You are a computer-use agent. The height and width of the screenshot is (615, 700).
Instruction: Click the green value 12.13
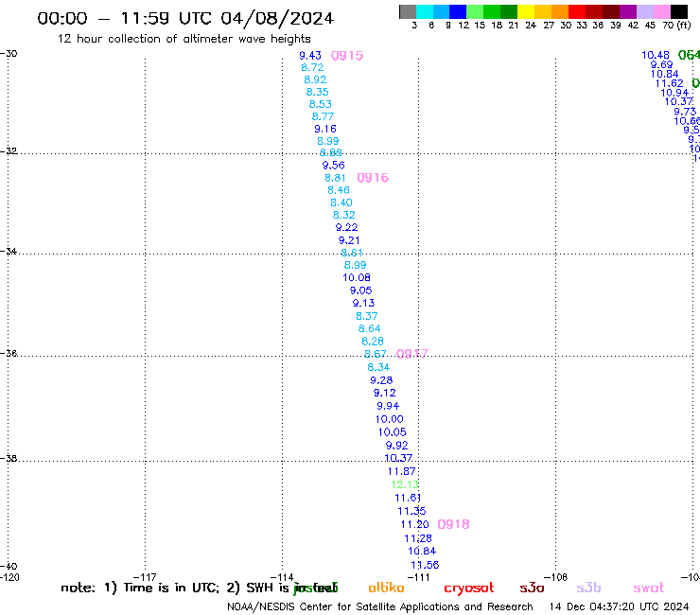tap(405, 484)
